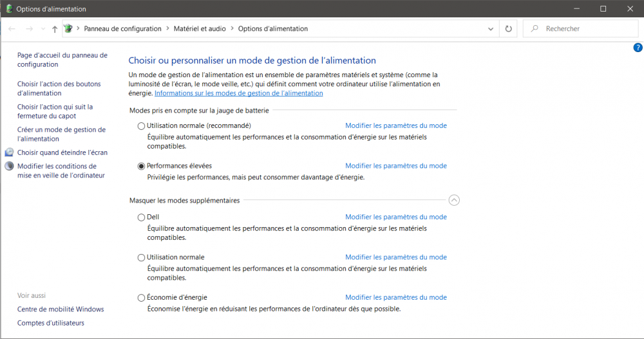The width and height of the screenshot is (644, 339).
Task: Refresh the Options d'alimentation page
Action: 509,29
